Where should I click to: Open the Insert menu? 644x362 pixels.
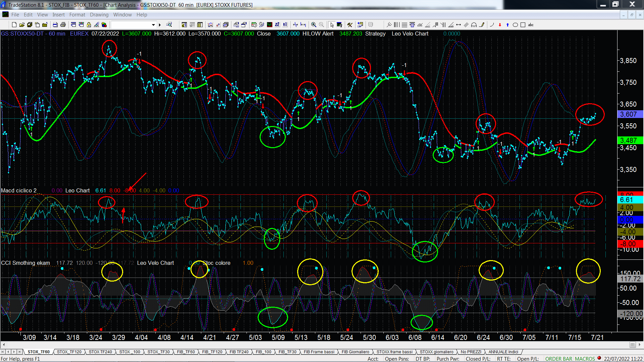tap(58, 15)
